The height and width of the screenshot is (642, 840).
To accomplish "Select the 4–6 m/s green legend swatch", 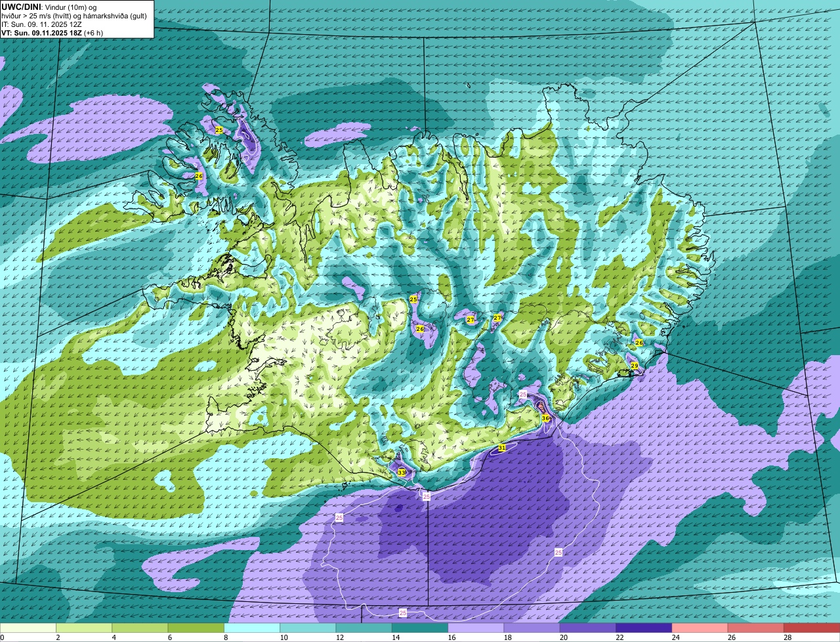I will pos(140,628).
